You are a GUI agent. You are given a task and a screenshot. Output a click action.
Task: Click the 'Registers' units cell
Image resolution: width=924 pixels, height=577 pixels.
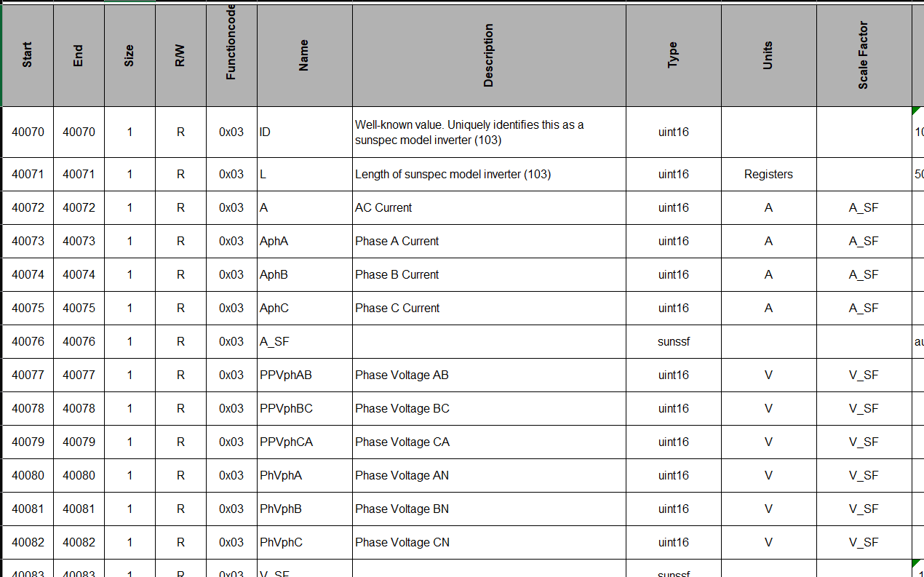click(768, 175)
